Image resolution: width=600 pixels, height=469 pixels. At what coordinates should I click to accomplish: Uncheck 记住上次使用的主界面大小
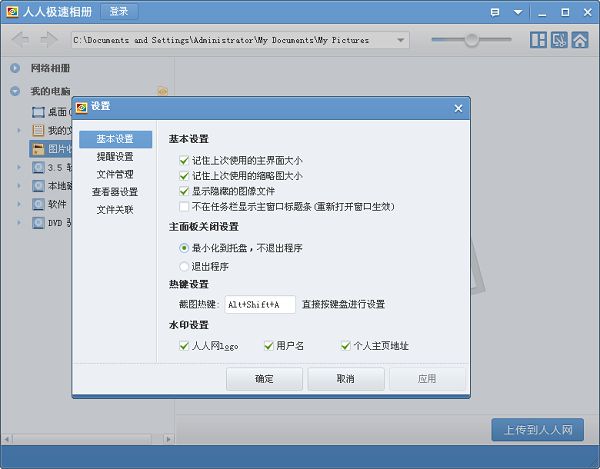[x=184, y=160]
